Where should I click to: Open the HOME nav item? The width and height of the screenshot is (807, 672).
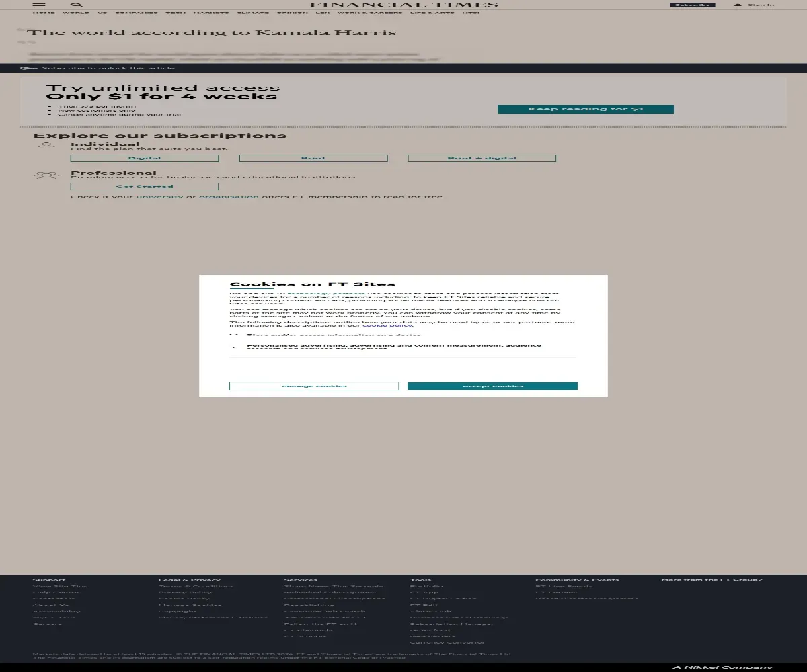pyautogui.click(x=44, y=13)
